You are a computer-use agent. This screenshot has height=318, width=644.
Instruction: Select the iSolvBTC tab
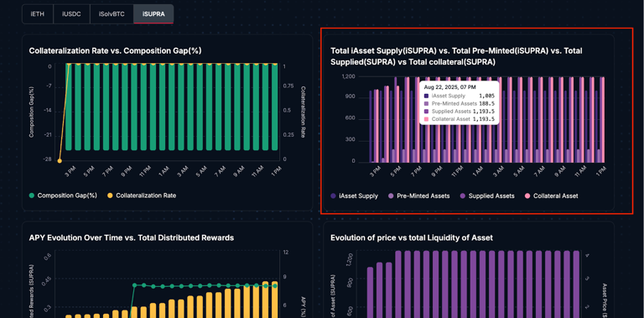point(112,14)
